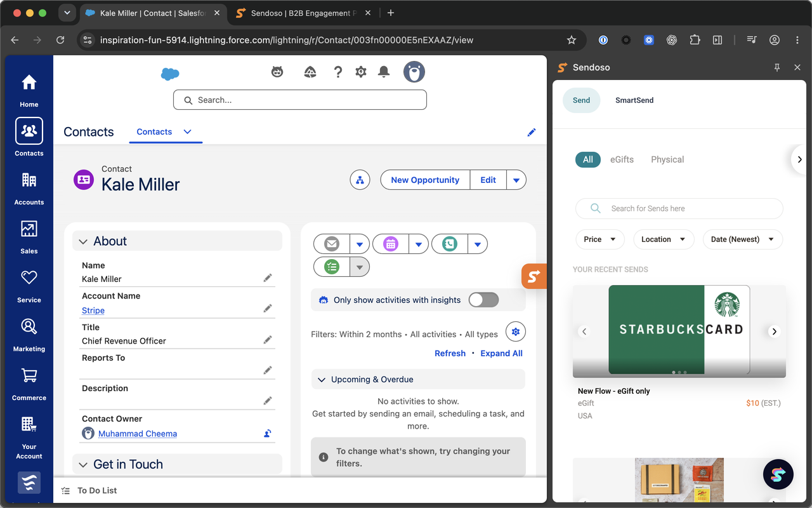Toggle Only show activities with insights
Viewport: 812px width, 508px height.
point(483,300)
